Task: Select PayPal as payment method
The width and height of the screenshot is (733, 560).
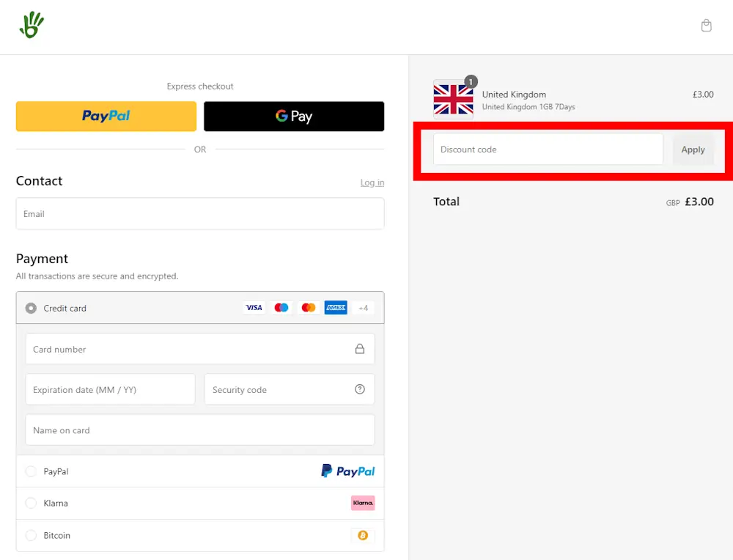Action: pyautogui.click(x=31, y=471)
